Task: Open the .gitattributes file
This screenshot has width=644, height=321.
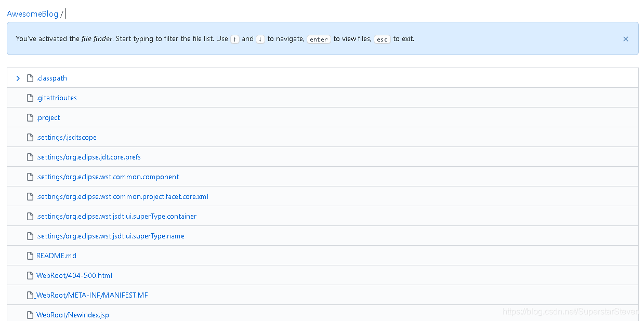Action: coord(57,98)
